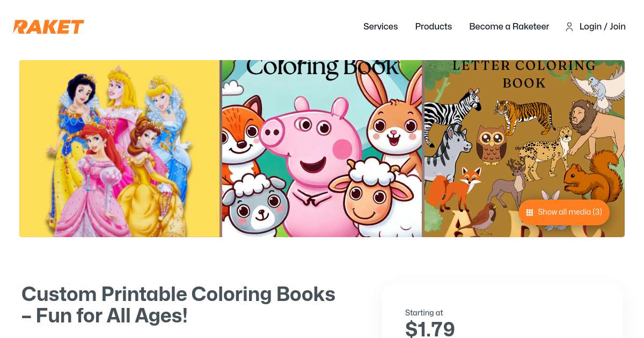Click the tiled squares icon in the media button
The image size is (644, 338).
click(x=530, y=212)
